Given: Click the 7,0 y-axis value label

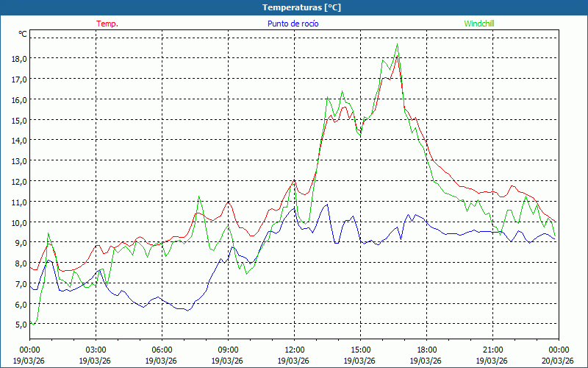Looking at the screenshot, I should tap(18, 284).
